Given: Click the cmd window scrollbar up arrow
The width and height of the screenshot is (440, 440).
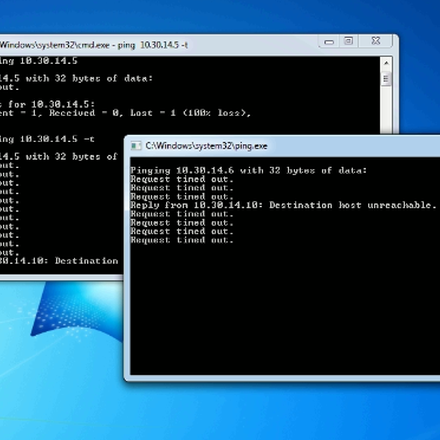Looking at the screenshot, I should pos(386,63).
